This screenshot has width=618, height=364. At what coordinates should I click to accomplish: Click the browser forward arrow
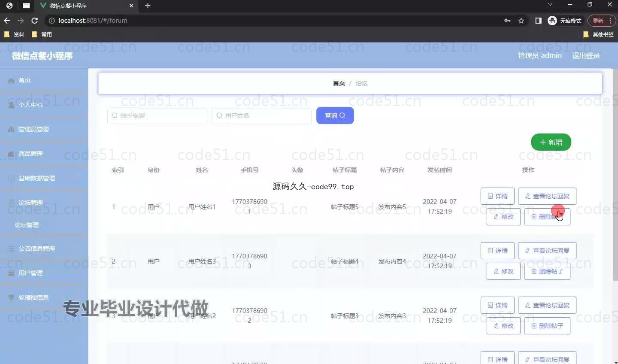21,21
